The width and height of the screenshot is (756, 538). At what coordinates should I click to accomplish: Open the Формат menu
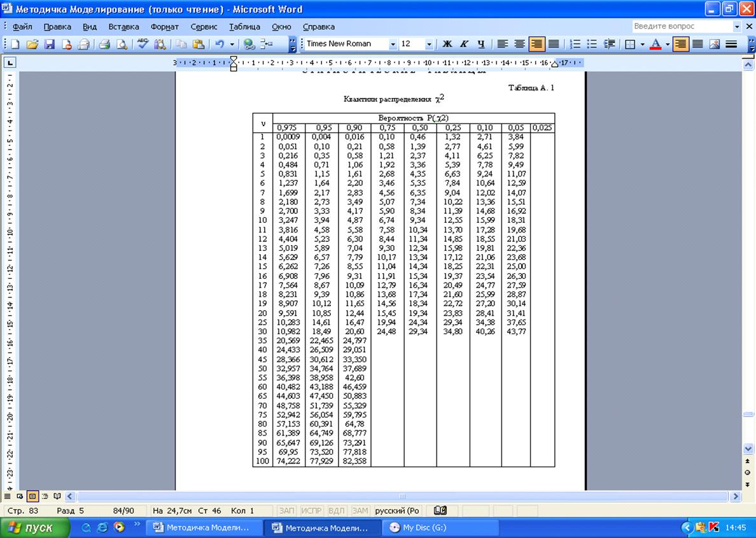[x=165, y=27]
